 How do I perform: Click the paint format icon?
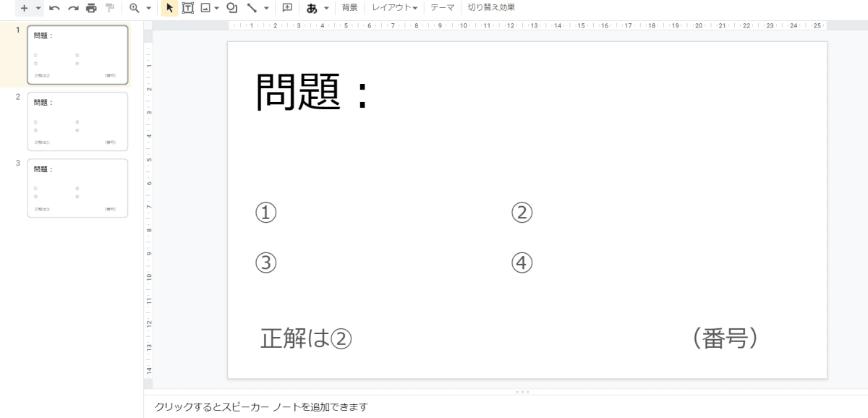click(x=109, y=8)
